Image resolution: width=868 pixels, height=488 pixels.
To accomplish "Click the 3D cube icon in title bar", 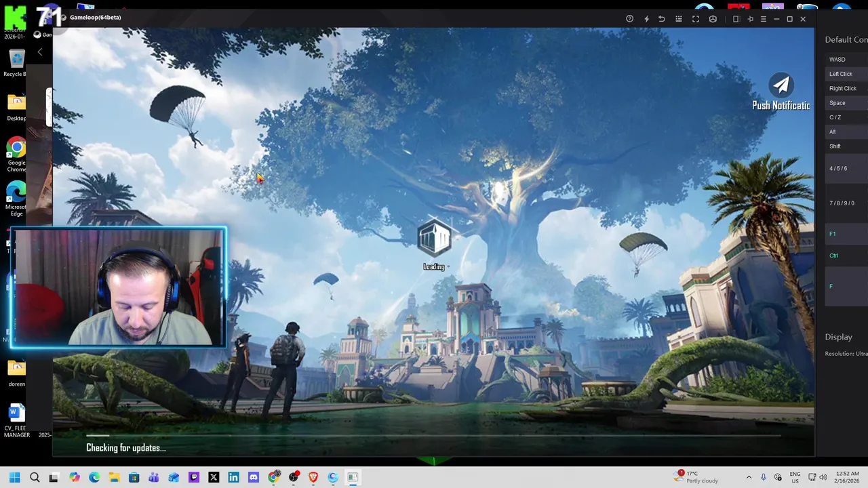I will (713, 19).
